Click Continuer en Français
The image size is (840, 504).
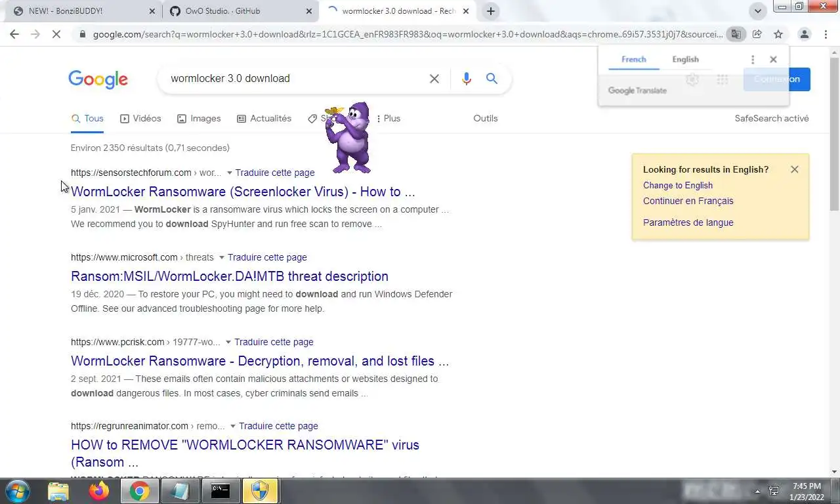[x=688, y=201]
